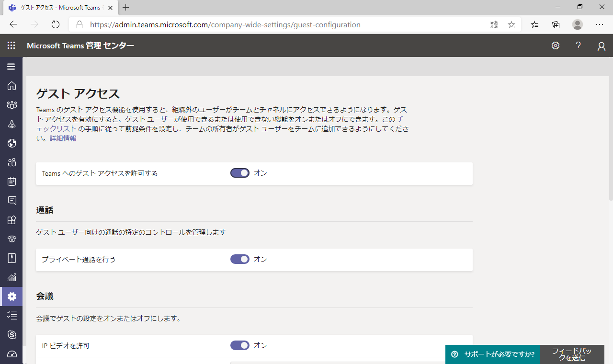Open the Analytics and reports chart icon
This screenshot has height=364, width=613.
(x=12, y=277)
